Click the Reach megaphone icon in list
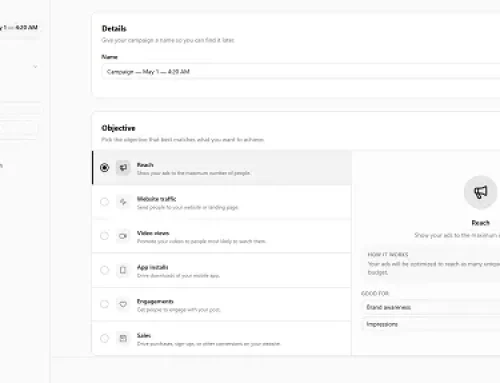The image size is (500, 383). [123, 168]
